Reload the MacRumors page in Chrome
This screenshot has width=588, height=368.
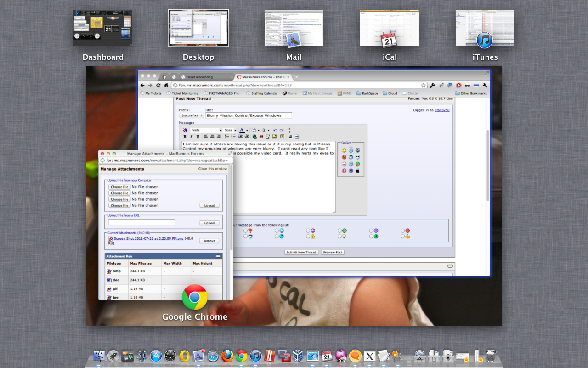[158, 85]
